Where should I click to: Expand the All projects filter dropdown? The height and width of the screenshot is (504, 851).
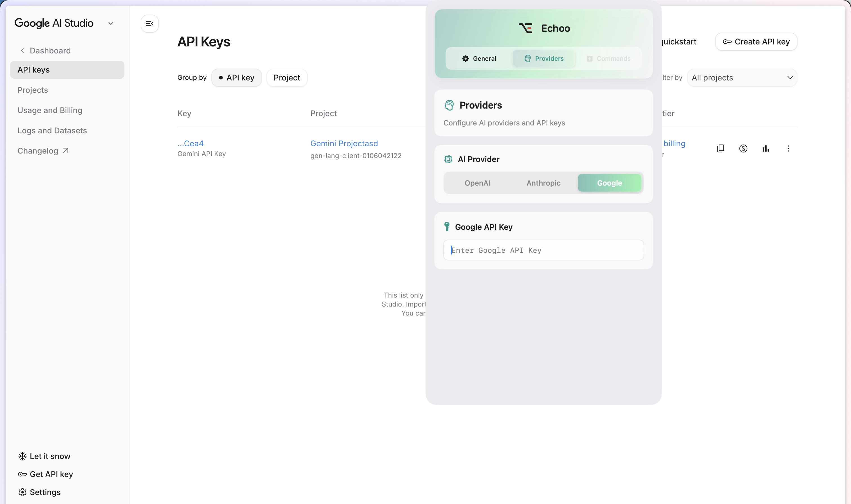742,78
